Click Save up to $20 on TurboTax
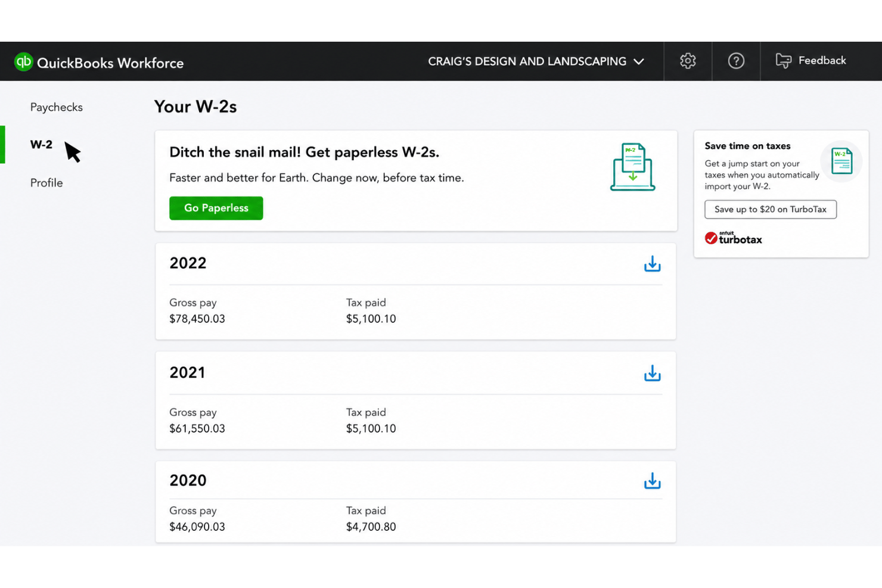This screenshot has height=588, width=882. click(770, 209)
